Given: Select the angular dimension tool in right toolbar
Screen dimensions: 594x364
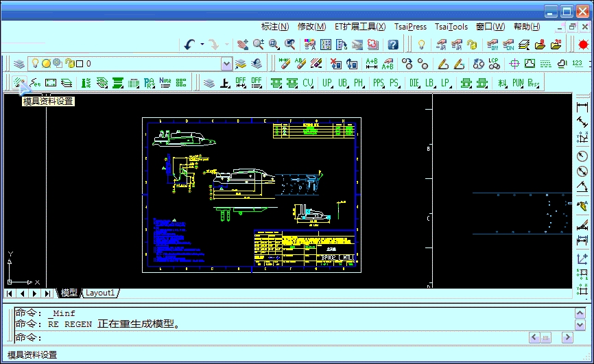Looking at the screenshot, I should [582, 186].
